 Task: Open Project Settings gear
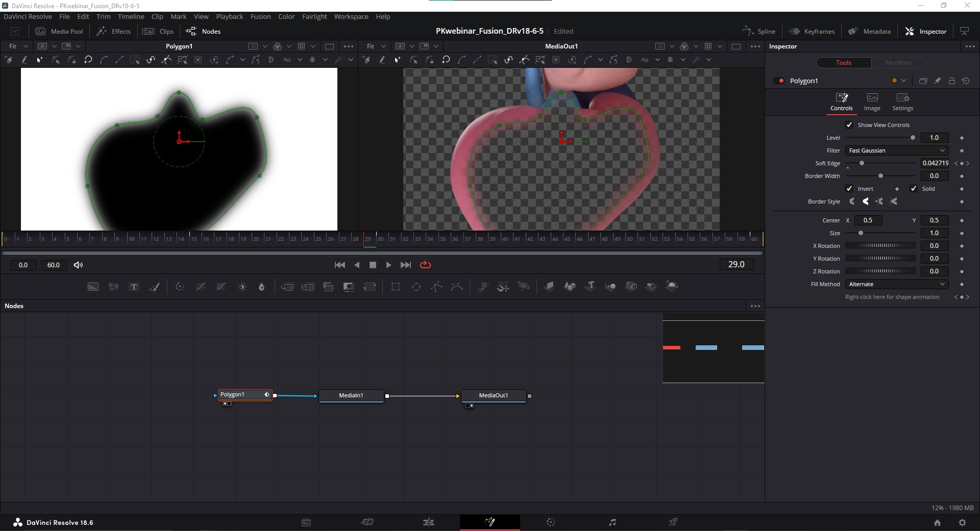tap(962, 522)
